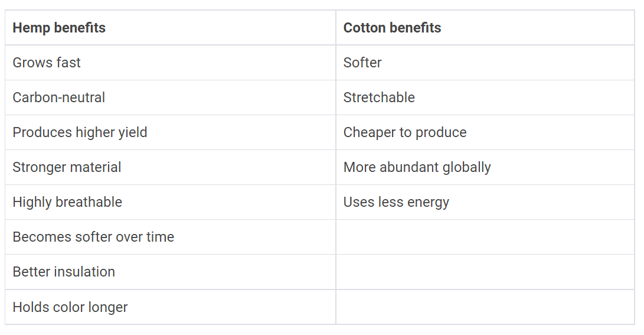Click the empty cotton cell beside 'Better insulation'
Screen dimensions: 644x335
pyautogui.click(x=485, y=272)
